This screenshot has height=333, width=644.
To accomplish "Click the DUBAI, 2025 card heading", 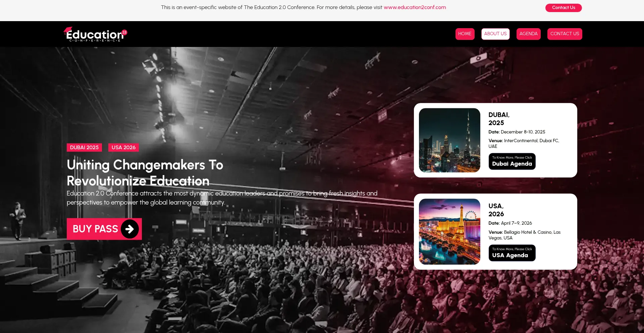I will 499,119.
